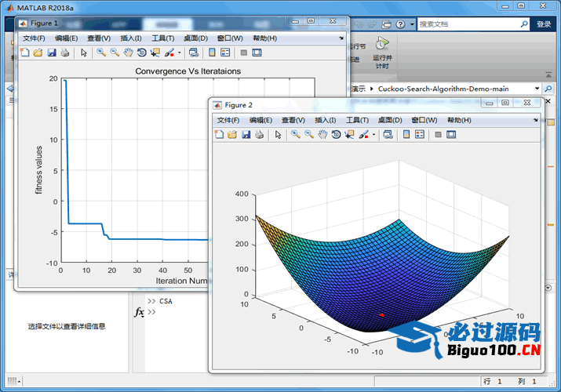Select Edit Plot arrow in Figure 2 toolbar
Image resolution: width=561 pixels, height=392 pixels.
coord(278,134)
